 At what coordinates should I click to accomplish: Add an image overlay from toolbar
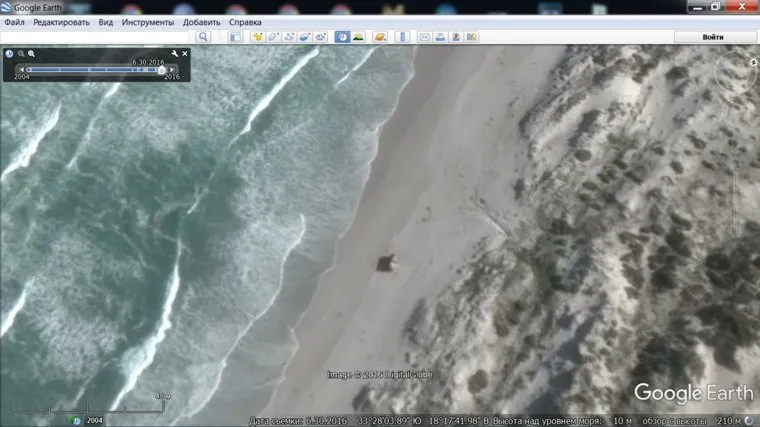(305, 37)
